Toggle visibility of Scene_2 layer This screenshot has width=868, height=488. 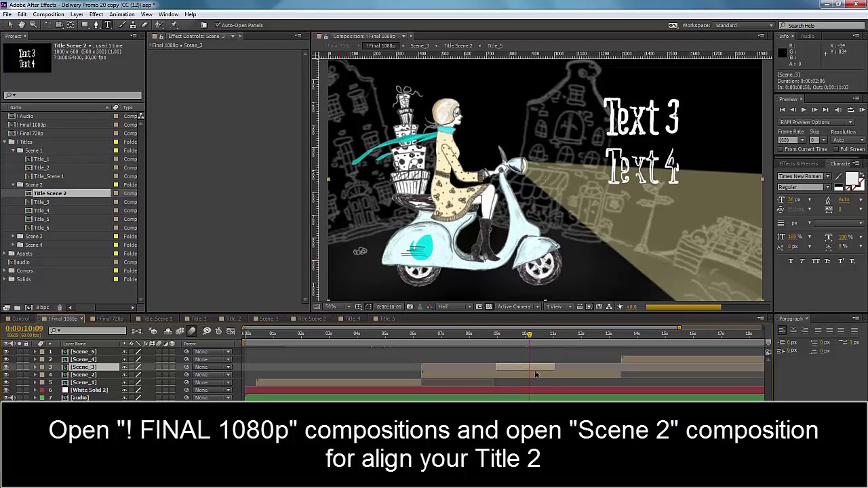(x=6, y=374)
